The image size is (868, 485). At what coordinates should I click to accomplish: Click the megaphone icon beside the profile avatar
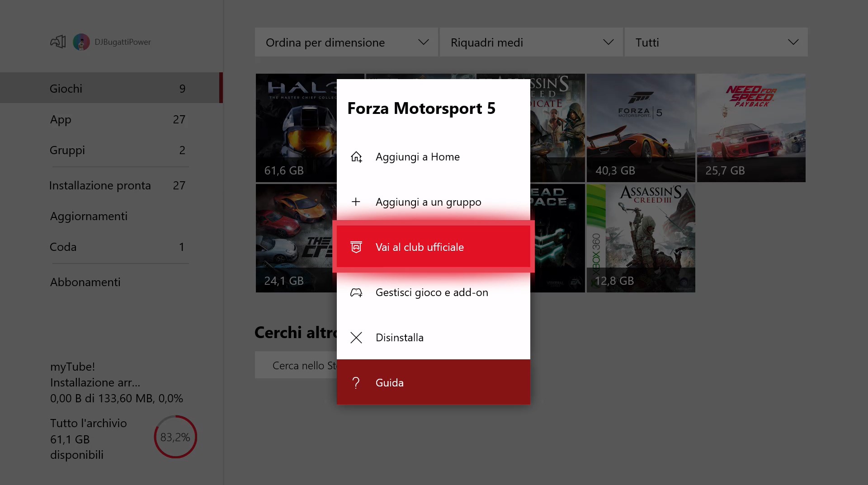tap(58, 42)
